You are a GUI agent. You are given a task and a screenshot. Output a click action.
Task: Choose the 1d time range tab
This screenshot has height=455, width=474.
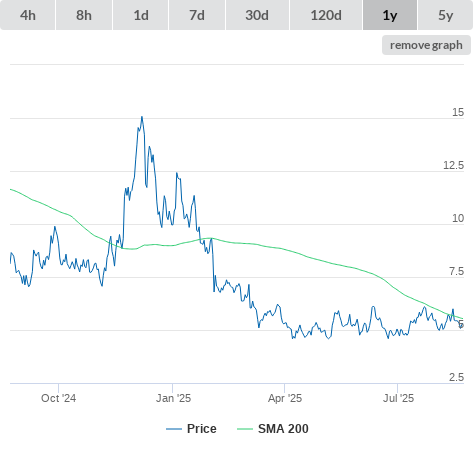coord(141,15)
